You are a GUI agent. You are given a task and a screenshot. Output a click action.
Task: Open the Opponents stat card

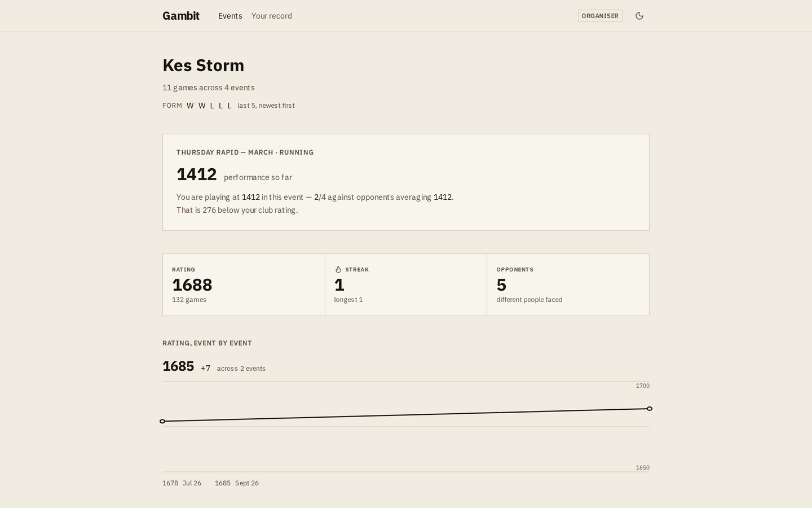coord(568,284)
